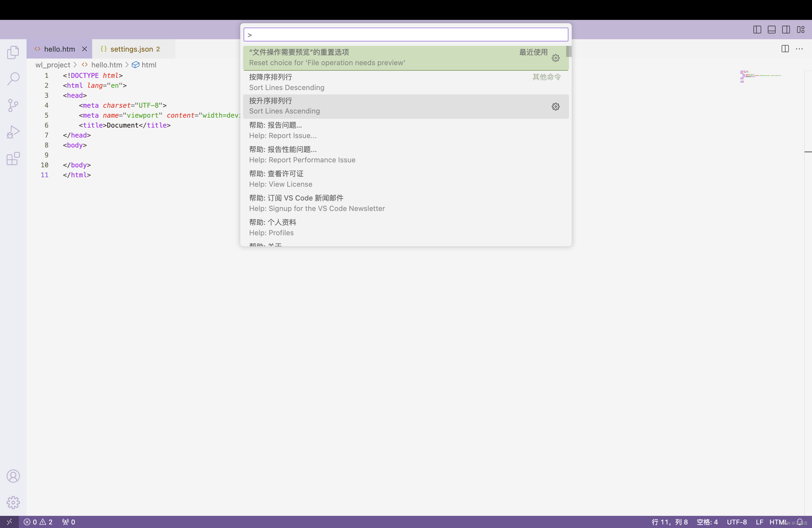Open the Search view icon

pos(13,78)
